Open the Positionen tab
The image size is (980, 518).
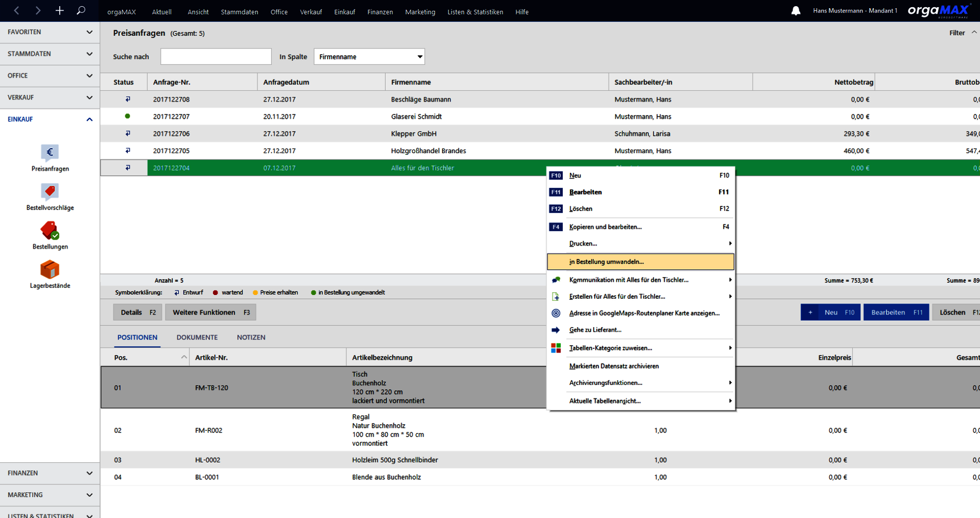[137, 337]
